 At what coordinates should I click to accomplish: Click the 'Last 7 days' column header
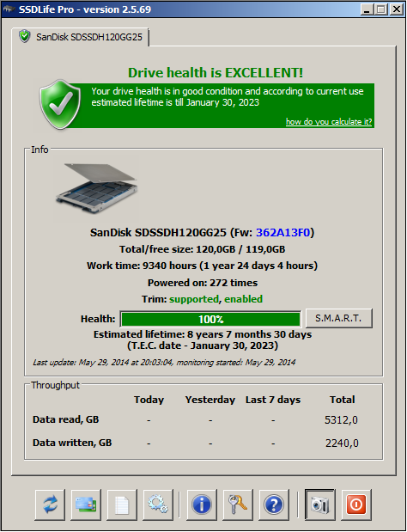[273, 400]
